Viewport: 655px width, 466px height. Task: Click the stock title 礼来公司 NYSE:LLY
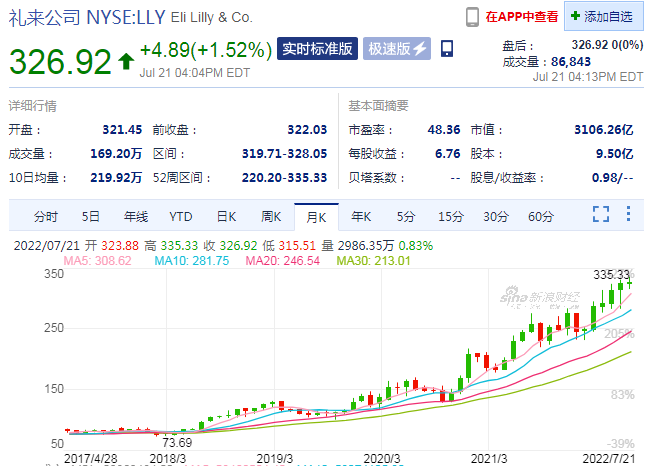(x=87, y=18)
